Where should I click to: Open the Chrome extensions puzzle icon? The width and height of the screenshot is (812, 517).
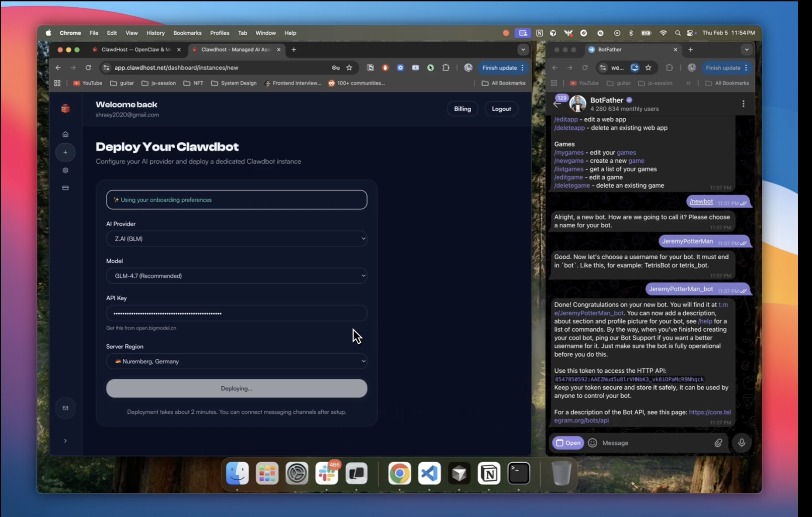(445, 68)
